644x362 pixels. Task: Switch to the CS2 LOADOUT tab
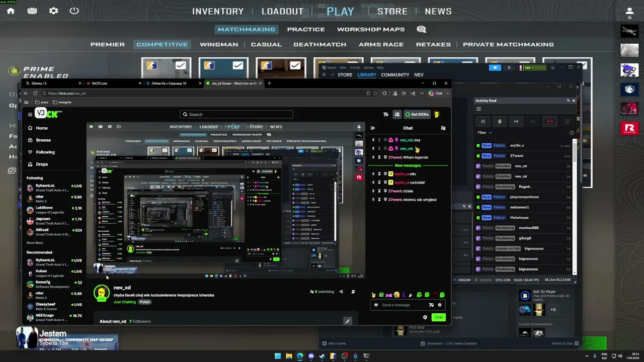pos(282,11)
